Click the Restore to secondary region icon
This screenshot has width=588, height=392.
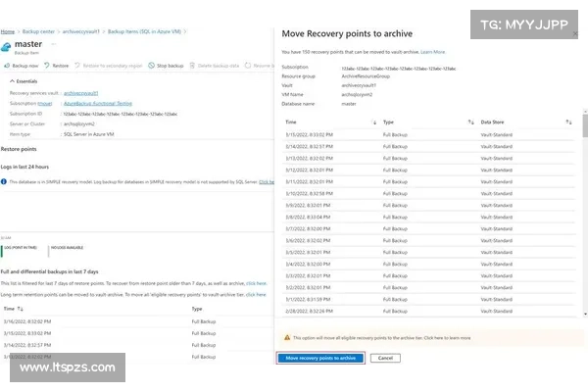tap(77, 66)
